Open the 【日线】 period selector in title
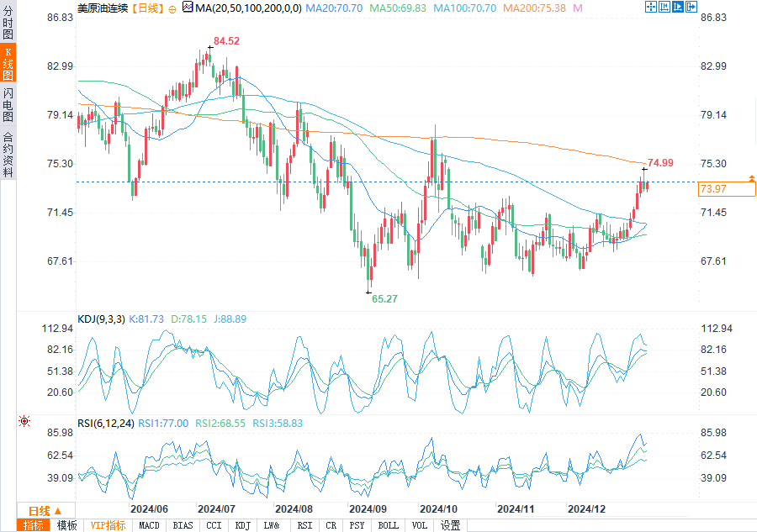The height and width of the screenshot is (532, 757). point(148,8)
